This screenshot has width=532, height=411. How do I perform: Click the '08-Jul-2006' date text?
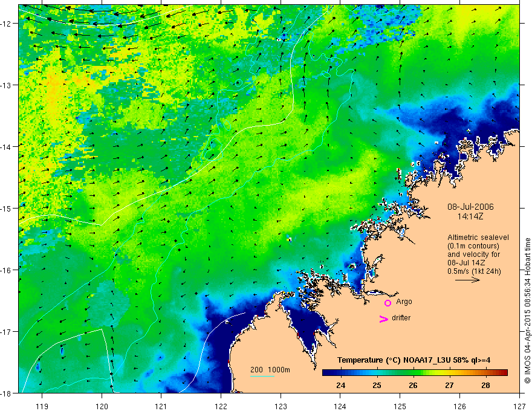(x=470, y=207)
